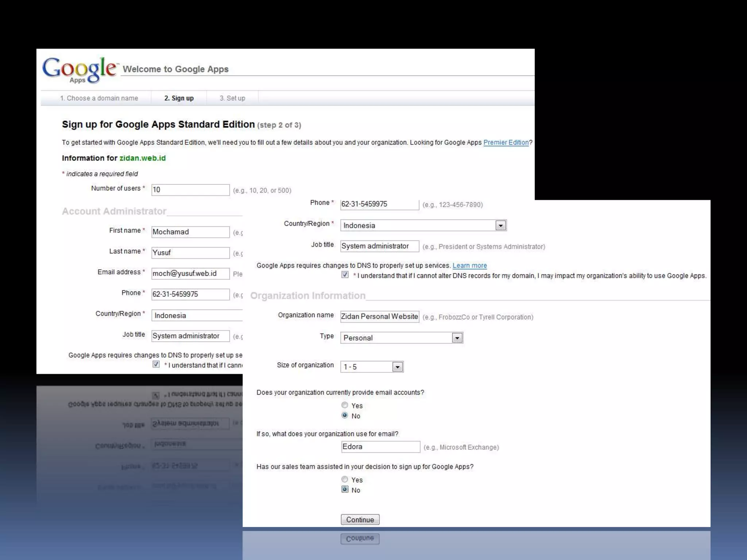Click the right panel Phone field

pos(379,204)
